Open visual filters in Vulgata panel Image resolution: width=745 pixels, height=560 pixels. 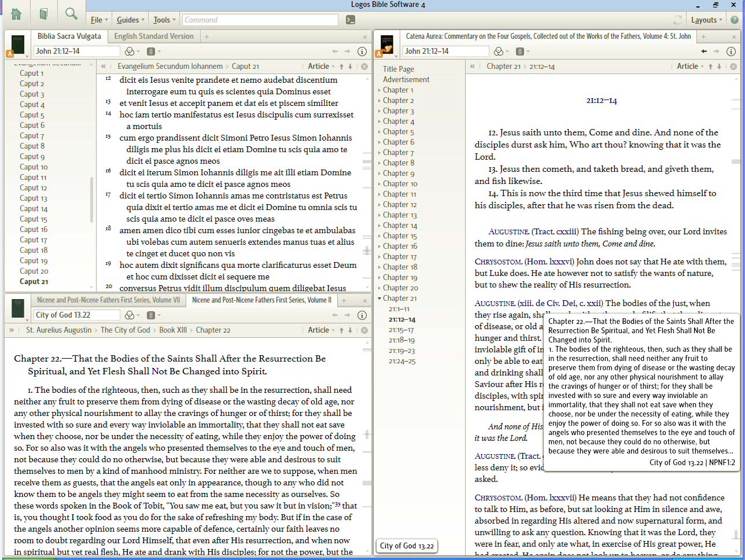coord(132,51)
